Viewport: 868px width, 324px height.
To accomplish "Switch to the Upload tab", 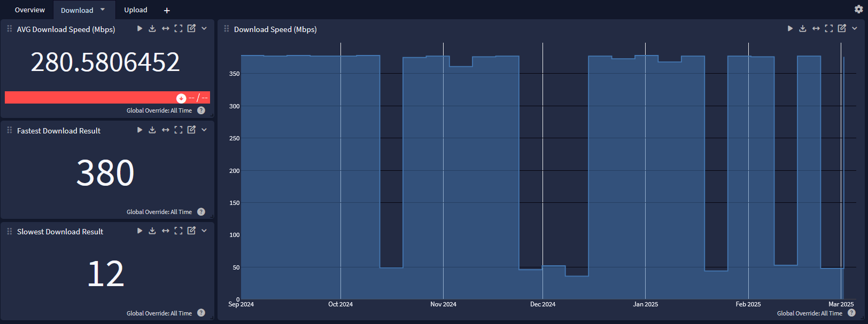I will point(136,10).
